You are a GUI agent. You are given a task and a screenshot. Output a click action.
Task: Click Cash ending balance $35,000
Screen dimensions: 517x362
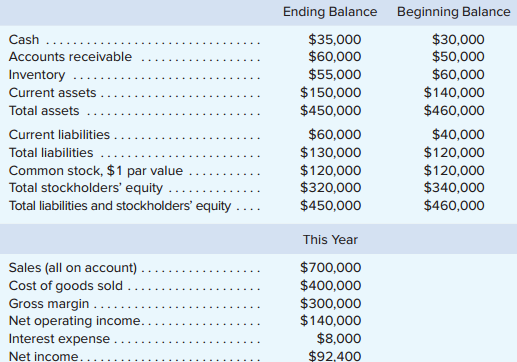tap(335, 40)
